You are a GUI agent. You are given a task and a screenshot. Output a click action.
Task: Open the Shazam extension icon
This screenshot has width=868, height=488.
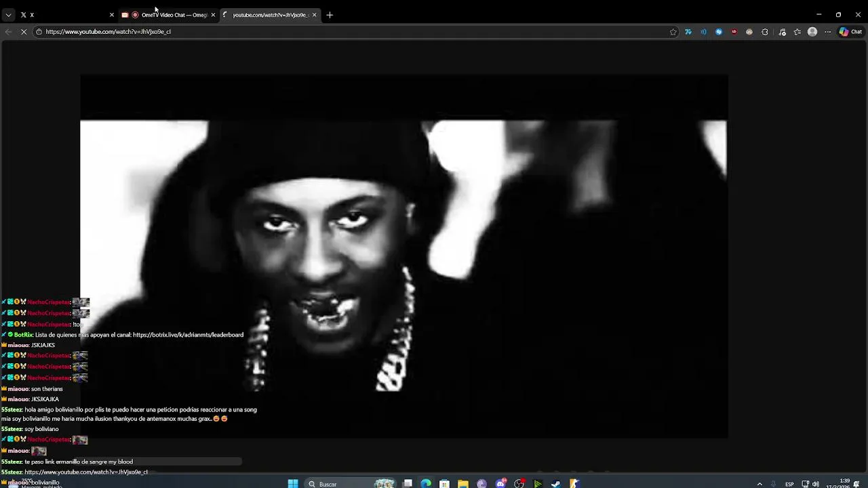(x=719, y=32)
